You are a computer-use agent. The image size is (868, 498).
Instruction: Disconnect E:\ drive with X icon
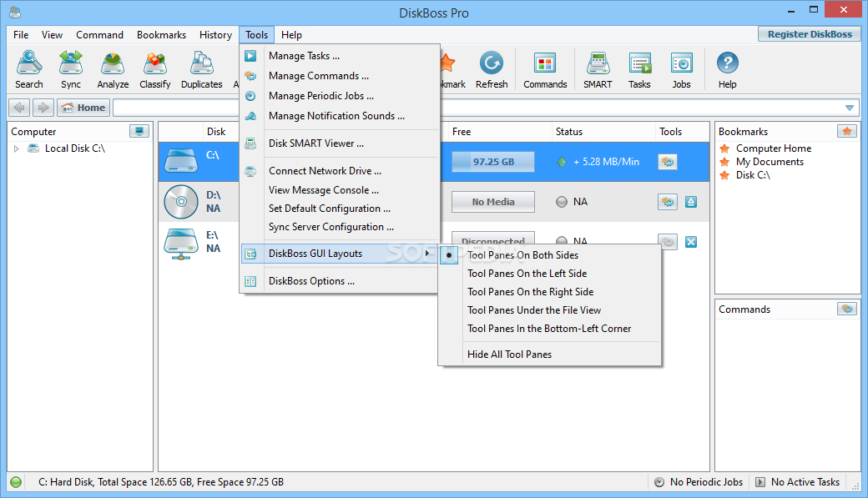(x=691, y=242)
